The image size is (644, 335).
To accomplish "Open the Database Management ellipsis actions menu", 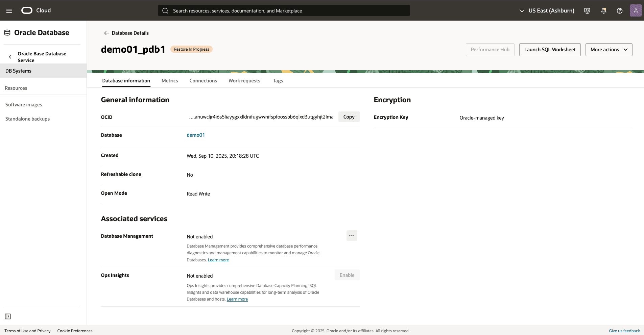I will point(352,235).
